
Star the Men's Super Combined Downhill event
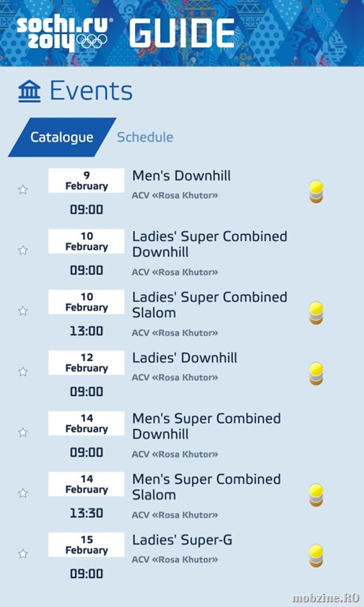coord(23,432)
